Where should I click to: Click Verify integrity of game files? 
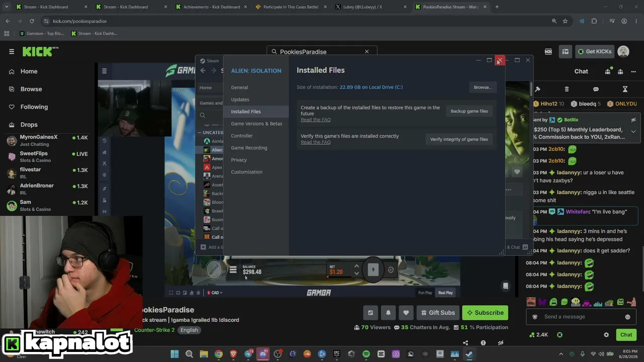point(459,139)
